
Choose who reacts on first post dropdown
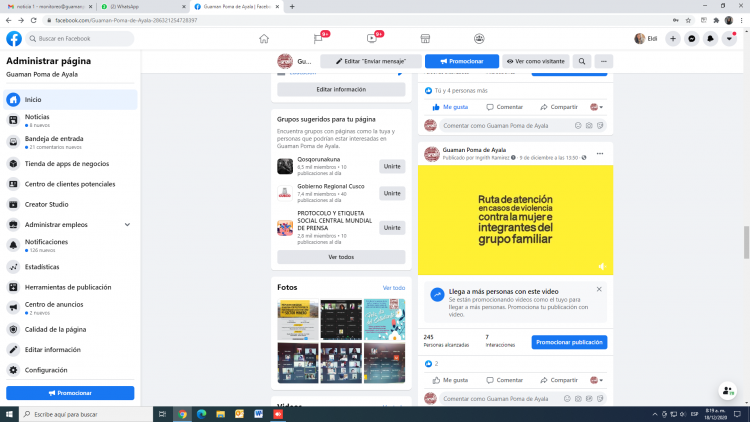(x=596, y=107)
